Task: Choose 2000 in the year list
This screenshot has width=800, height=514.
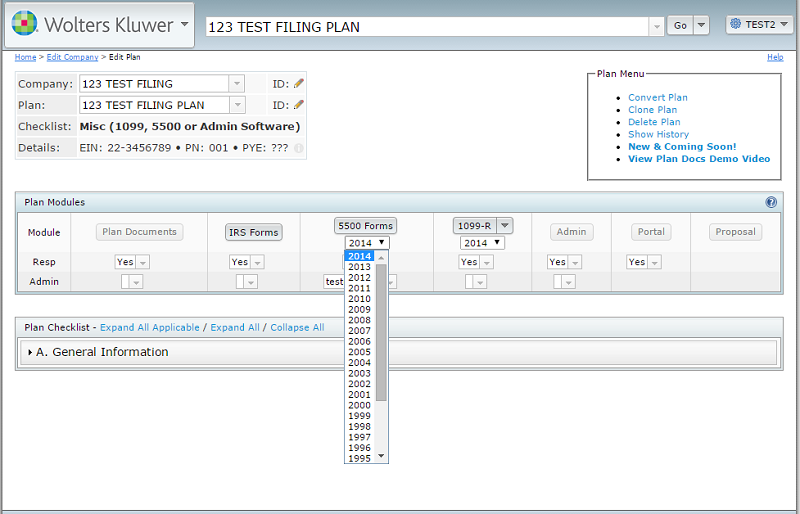Action: click(x=360, y=405)
